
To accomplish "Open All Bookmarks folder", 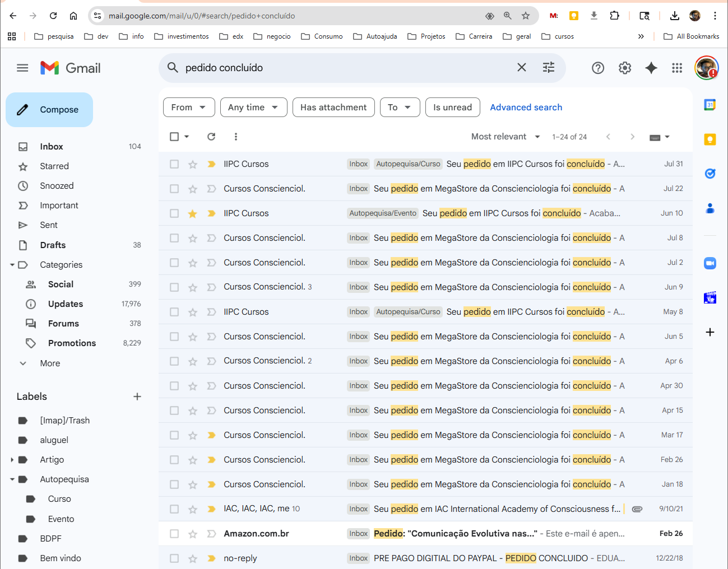I will [x=692, y=36].
